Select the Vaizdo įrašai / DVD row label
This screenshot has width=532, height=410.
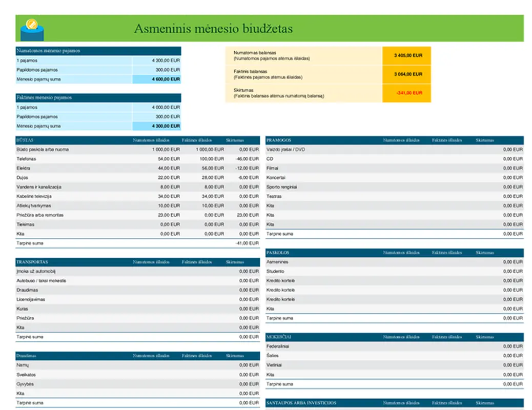286,150
